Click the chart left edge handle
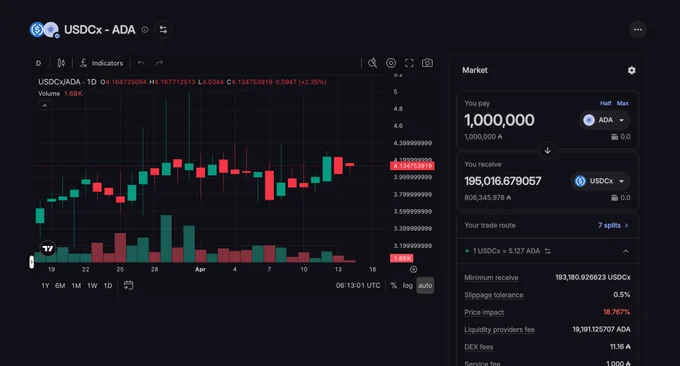Image resolution: width=680 pixels, height=366 pixels. click(32, 262)
